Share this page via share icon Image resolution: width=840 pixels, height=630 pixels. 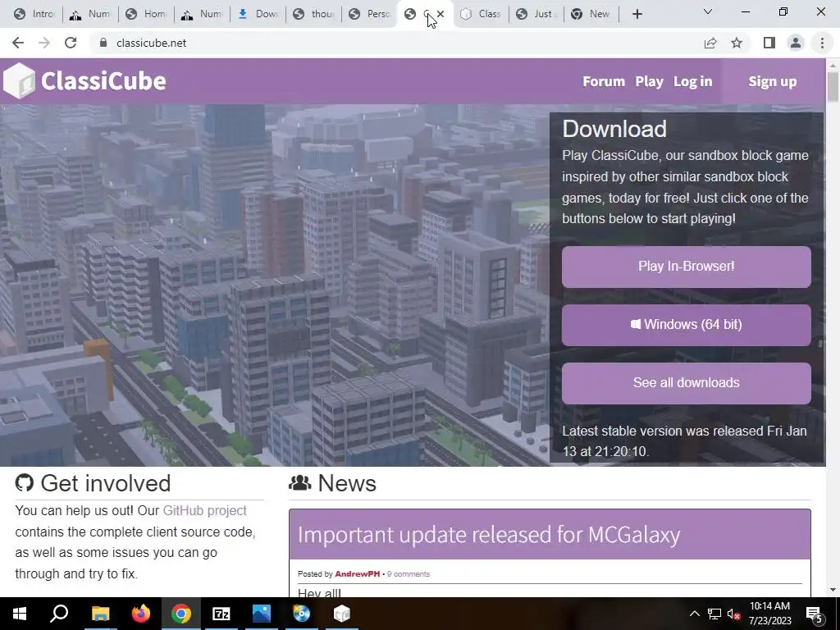click(710, 43)
